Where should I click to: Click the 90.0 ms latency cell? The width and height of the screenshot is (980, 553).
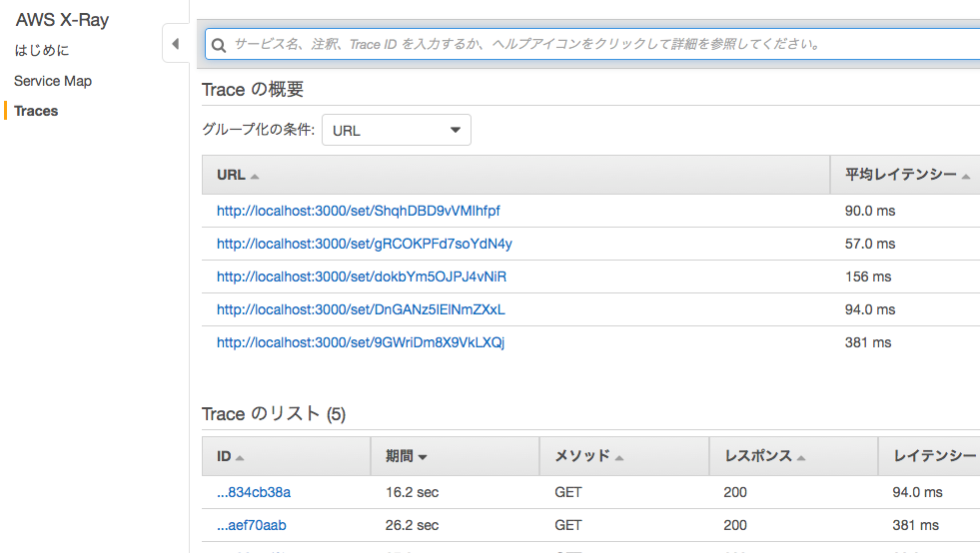870,211
